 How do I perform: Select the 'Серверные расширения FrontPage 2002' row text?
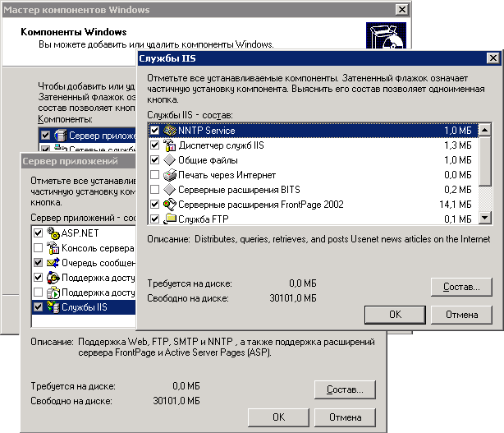point(261,205)
